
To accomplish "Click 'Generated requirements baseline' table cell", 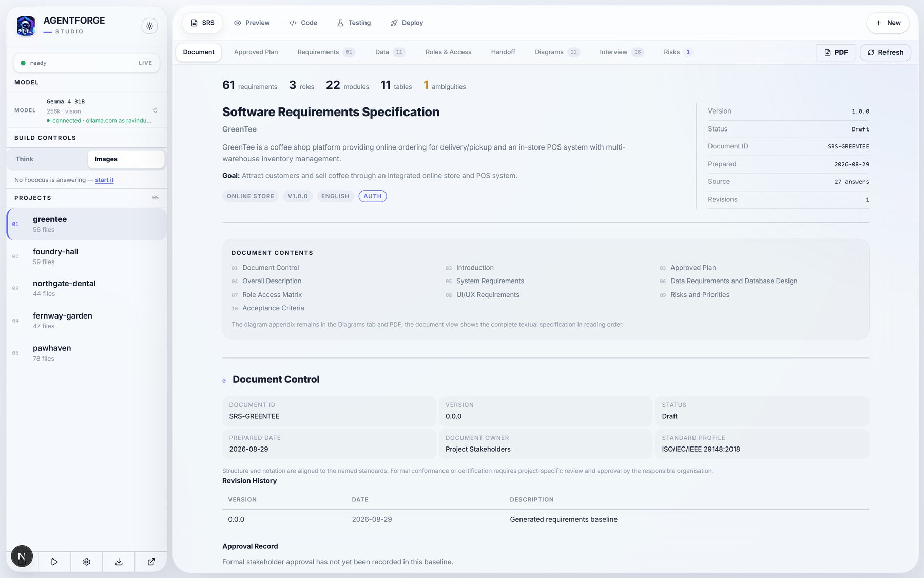I will tap(564, 519).
